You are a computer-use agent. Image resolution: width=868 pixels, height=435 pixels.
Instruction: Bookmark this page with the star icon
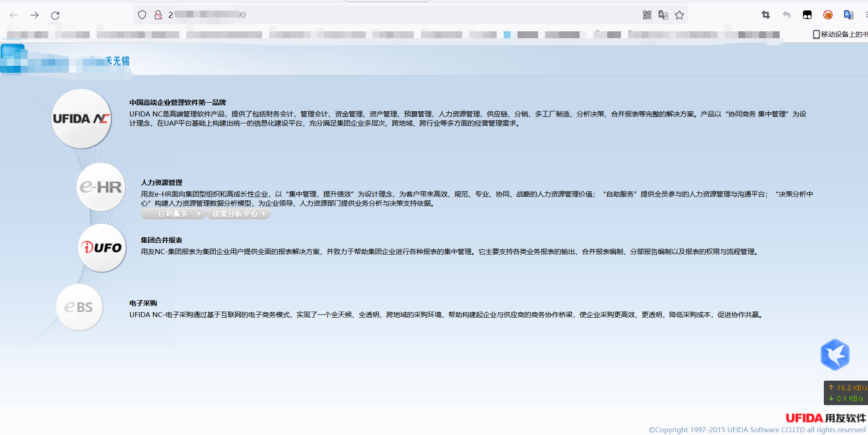[x=679, y=15]
